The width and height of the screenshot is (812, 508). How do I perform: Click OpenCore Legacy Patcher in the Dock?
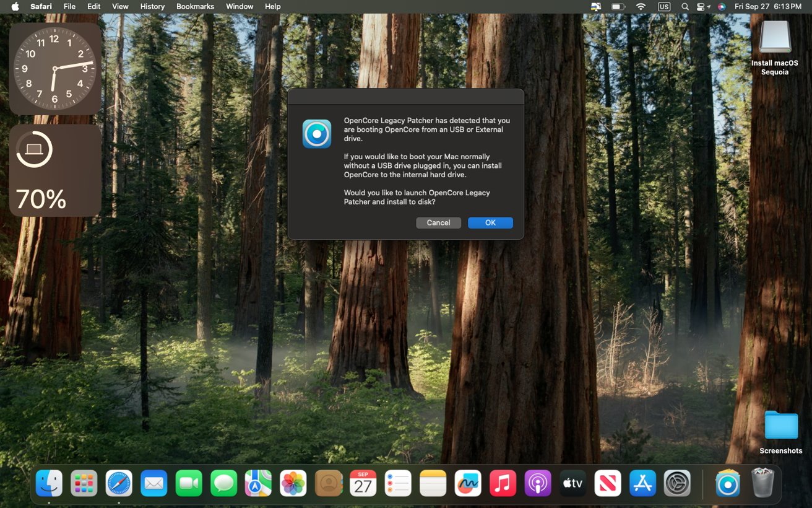coord(728,483)
